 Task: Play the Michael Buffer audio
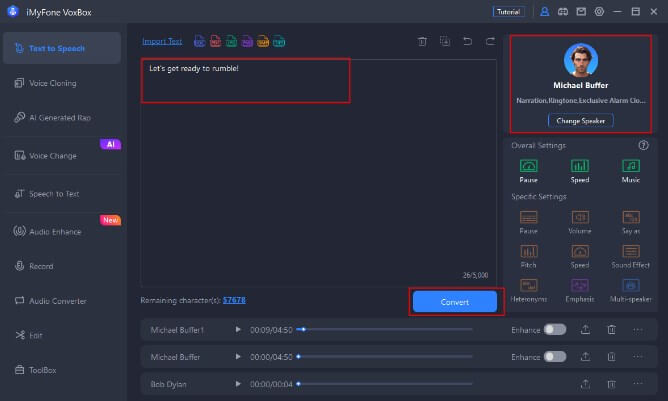(x=238, y=357)
